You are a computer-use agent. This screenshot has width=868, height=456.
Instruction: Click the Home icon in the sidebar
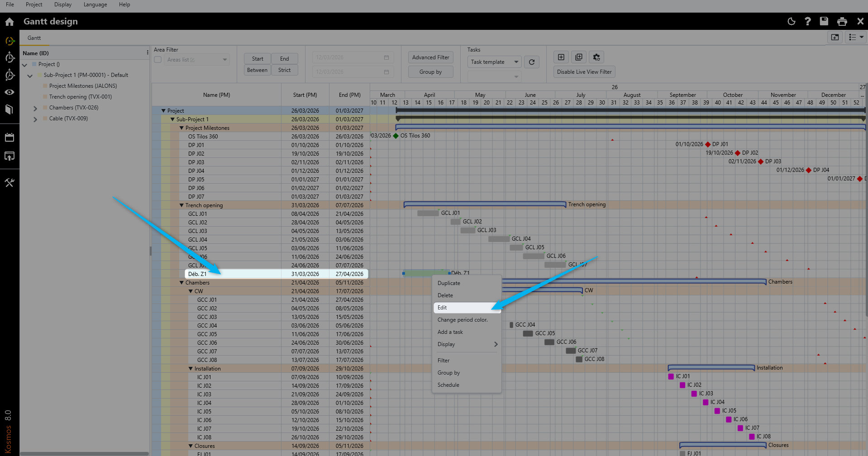(10, 22)
